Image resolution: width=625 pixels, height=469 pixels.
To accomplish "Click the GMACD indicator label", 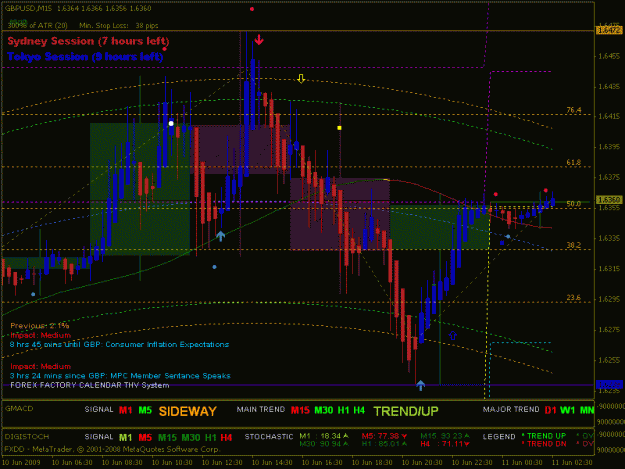I will 19,408.
